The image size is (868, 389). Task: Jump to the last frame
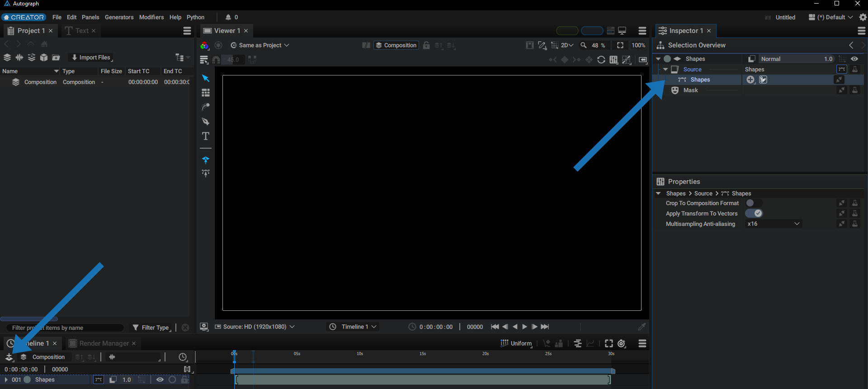click(545, 327)
